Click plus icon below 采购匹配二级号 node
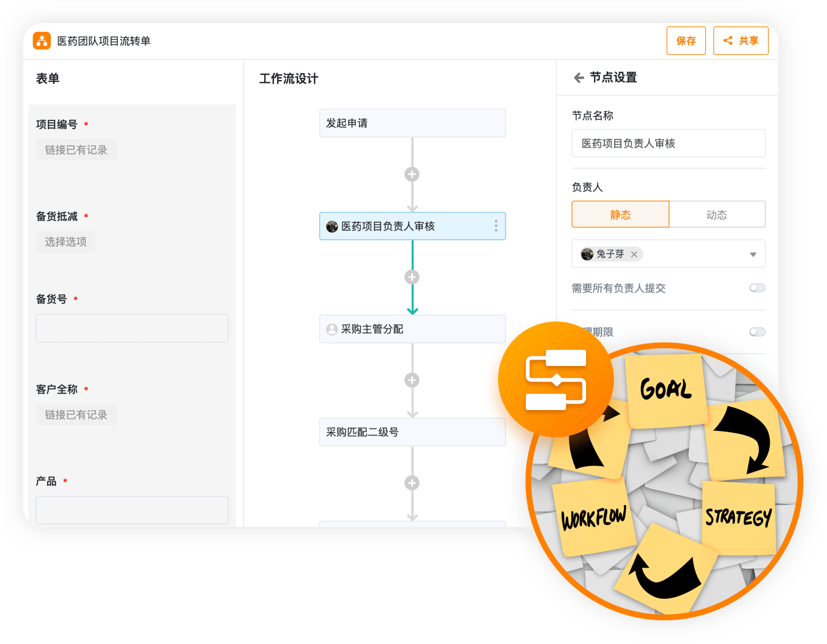Screen dimensions: 827x644 pyautogui.click(x=412, y=483)
